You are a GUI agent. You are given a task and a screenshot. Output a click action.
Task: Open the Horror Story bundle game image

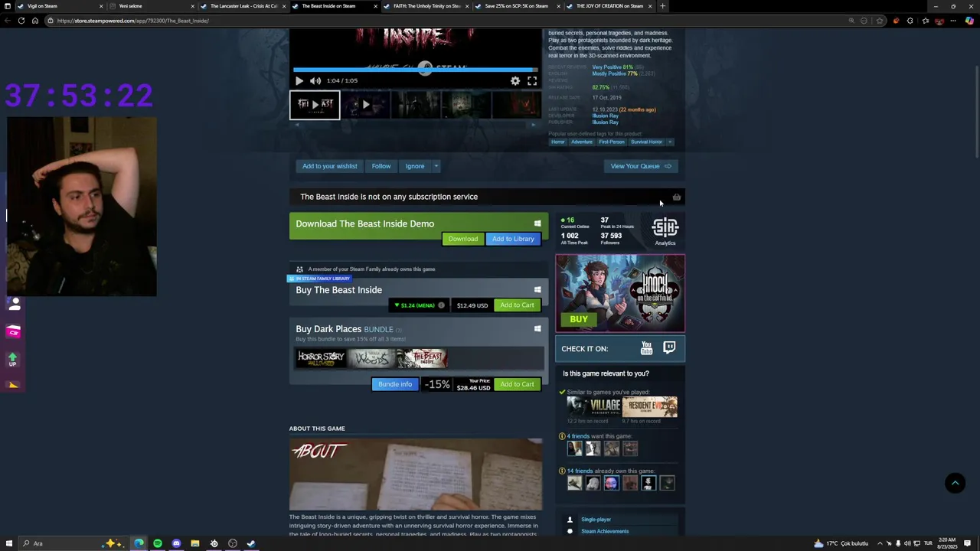click(x=321, y=358)
